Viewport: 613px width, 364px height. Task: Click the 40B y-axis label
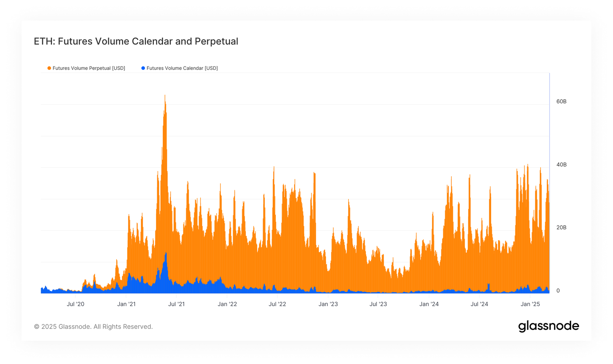[x=561, y=165]
